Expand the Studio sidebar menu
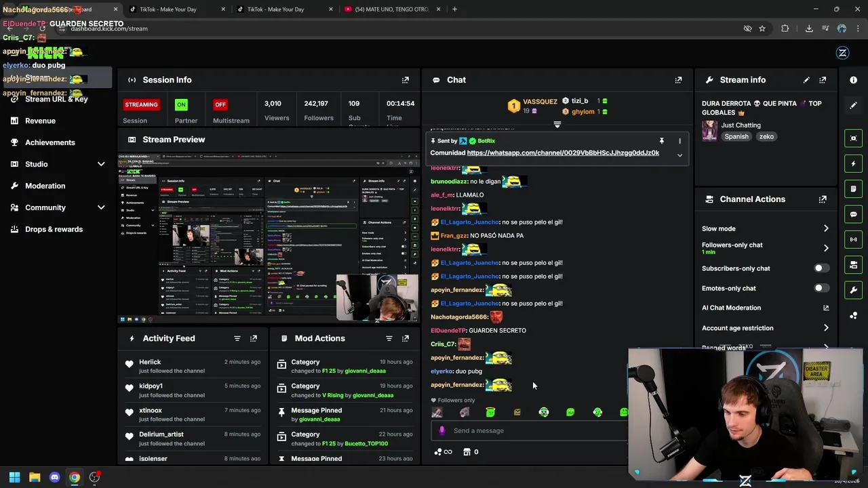Viewport: 868px width, 488px height. 101,164
